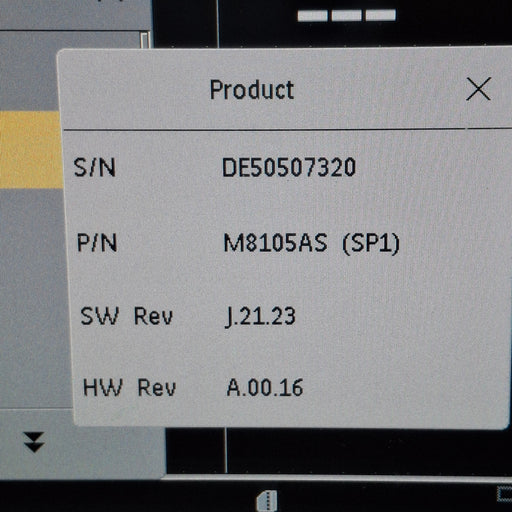Click the Product dialog title
Screen dimensions: 512x512
(252, 90)
